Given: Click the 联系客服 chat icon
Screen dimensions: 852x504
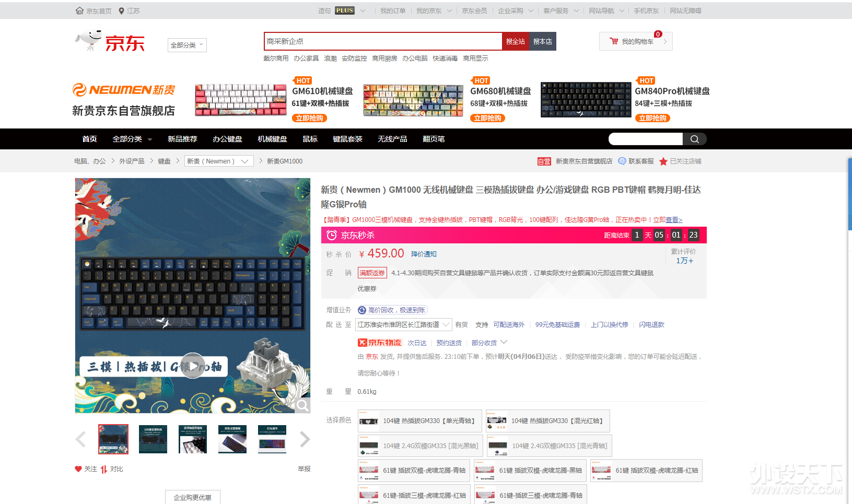Looking at the screenshot, I should (622, 161).
